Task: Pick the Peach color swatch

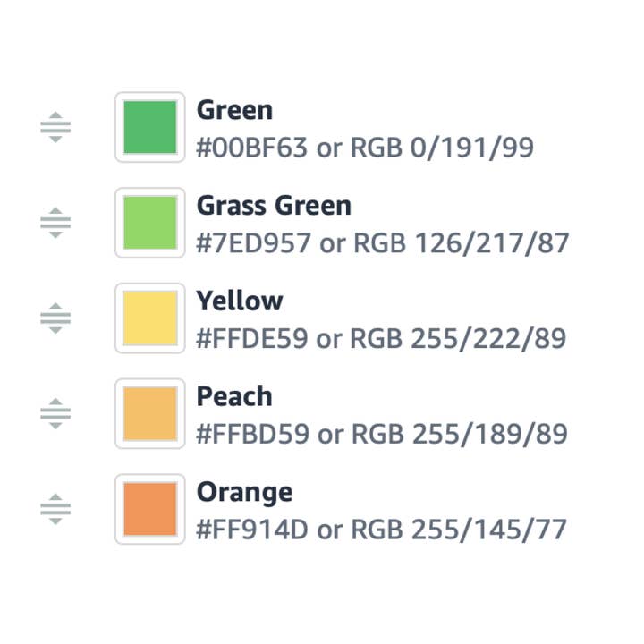Action: click(150, 414)
